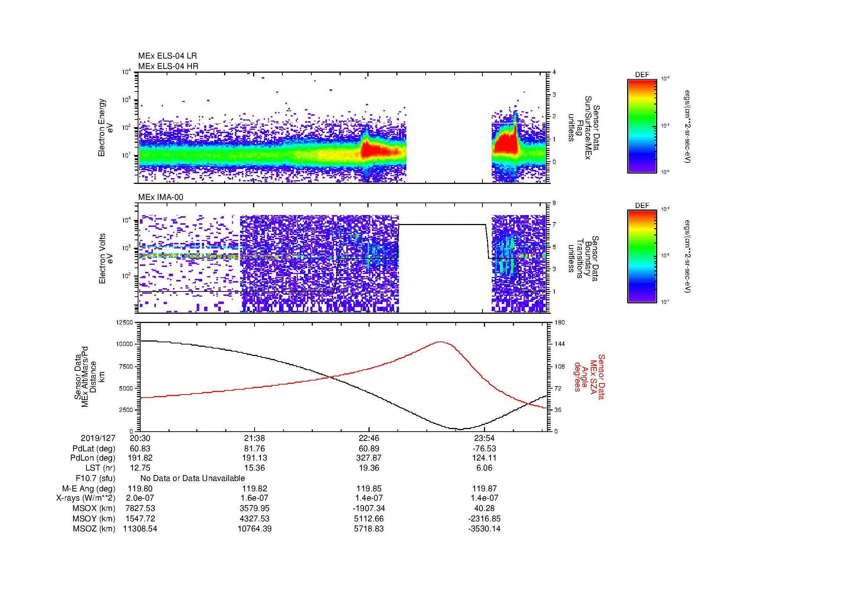Click the 22:46 time tick label
868x613 pixels.
[369, 438]
